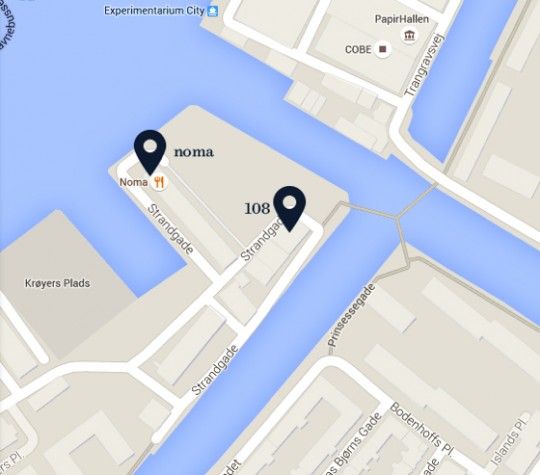Select the Experimentarium City label

coord(154,11)
